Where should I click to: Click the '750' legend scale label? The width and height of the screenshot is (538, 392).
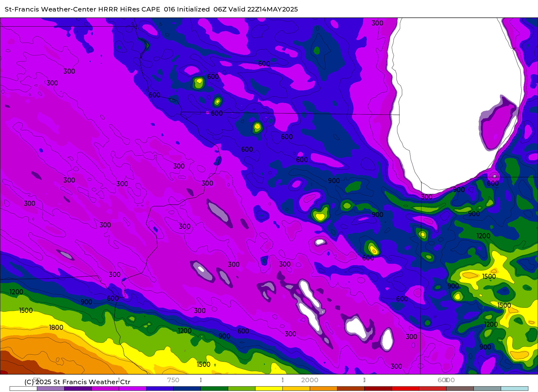click(173, 380)
